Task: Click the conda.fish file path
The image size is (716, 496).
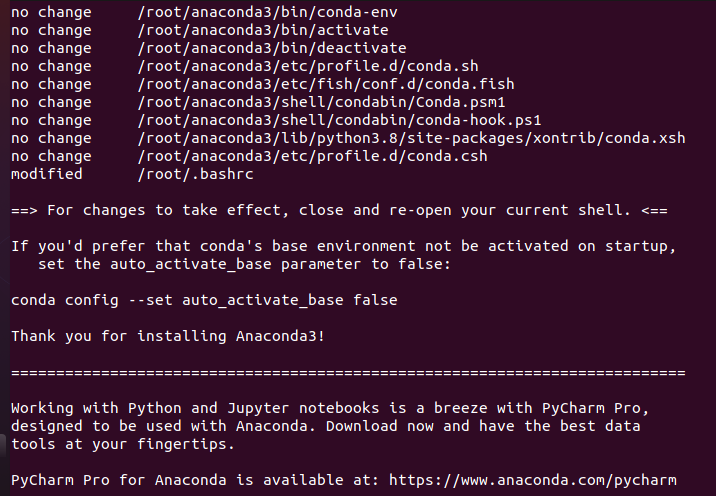Action: (x=326, y=84)
